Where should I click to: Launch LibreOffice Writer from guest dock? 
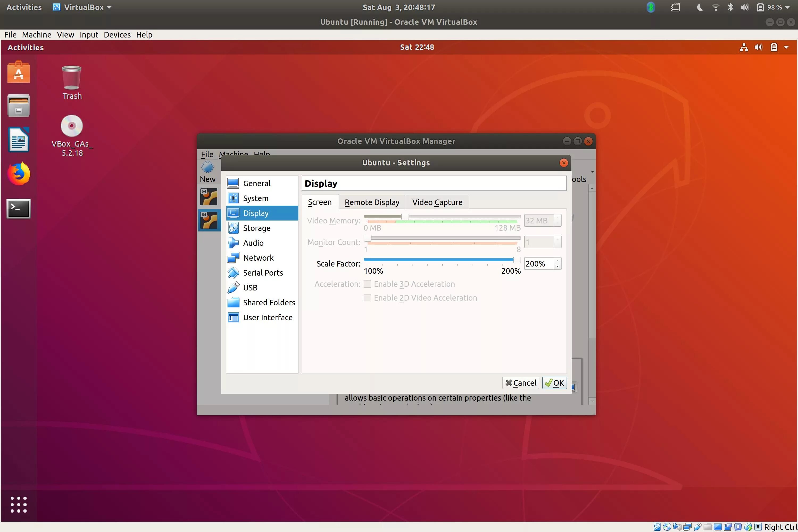pyautogui.click(x=19, y=139)
